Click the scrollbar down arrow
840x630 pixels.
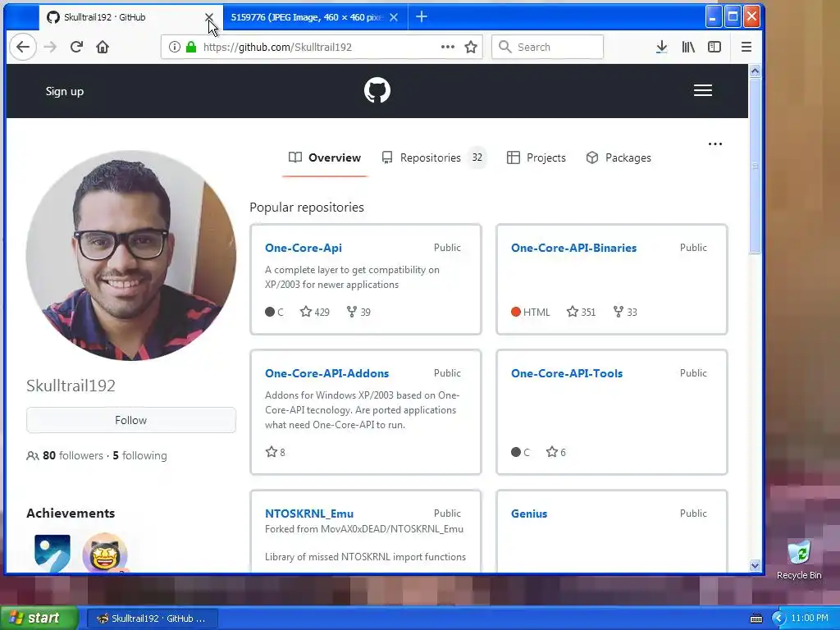tap(755, 566)
